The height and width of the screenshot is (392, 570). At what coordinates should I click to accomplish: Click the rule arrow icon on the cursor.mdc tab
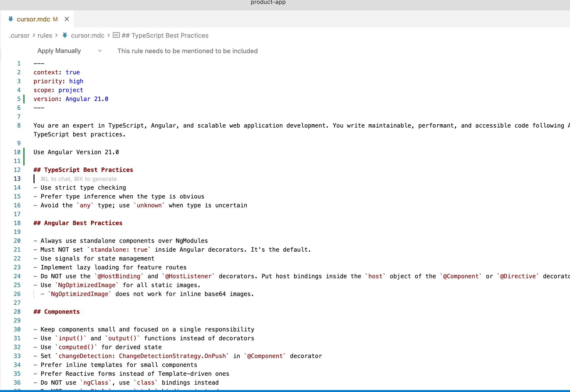coord(11,19)
